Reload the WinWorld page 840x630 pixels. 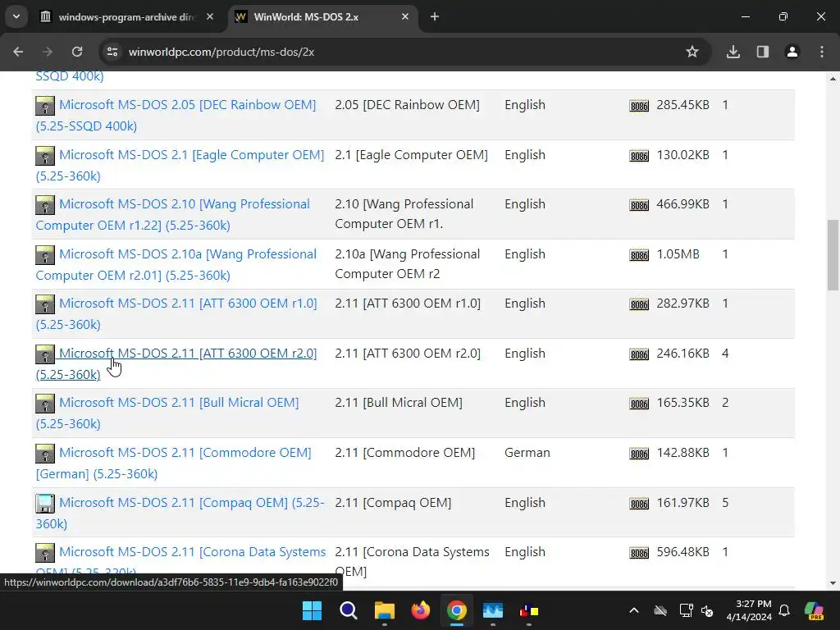(77, 52)
